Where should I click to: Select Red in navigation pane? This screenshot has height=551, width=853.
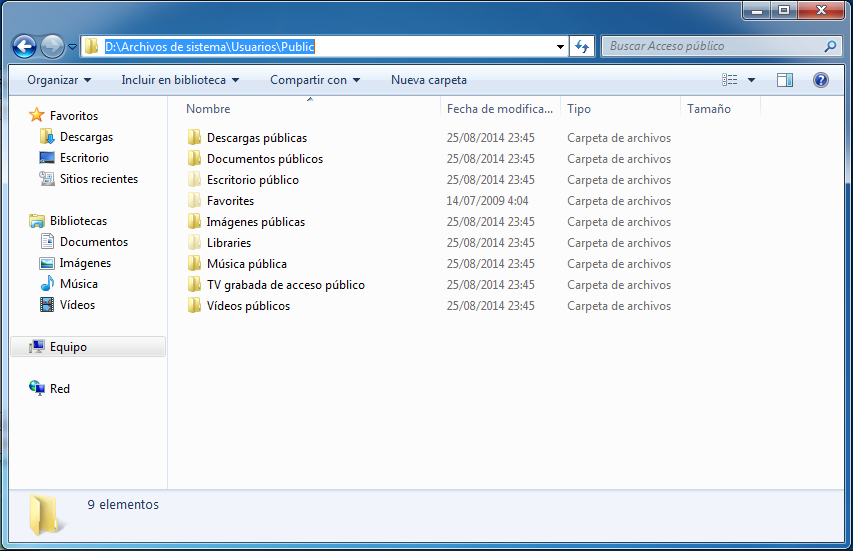coord(50,388)
